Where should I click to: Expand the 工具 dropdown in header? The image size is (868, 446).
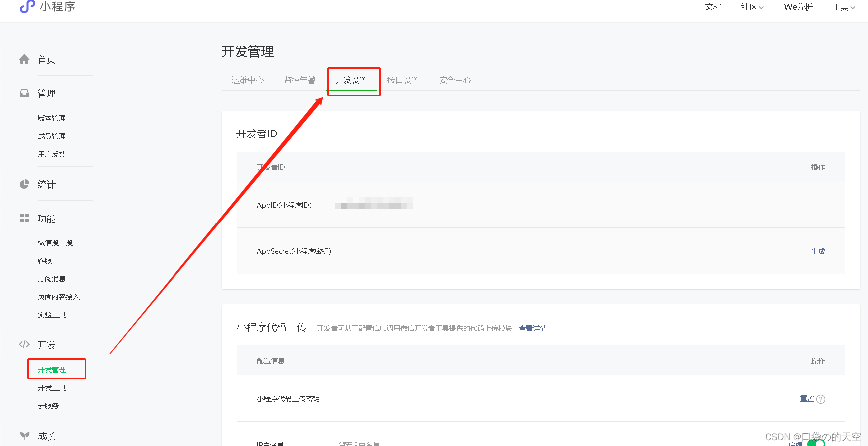tap(844, 7)
